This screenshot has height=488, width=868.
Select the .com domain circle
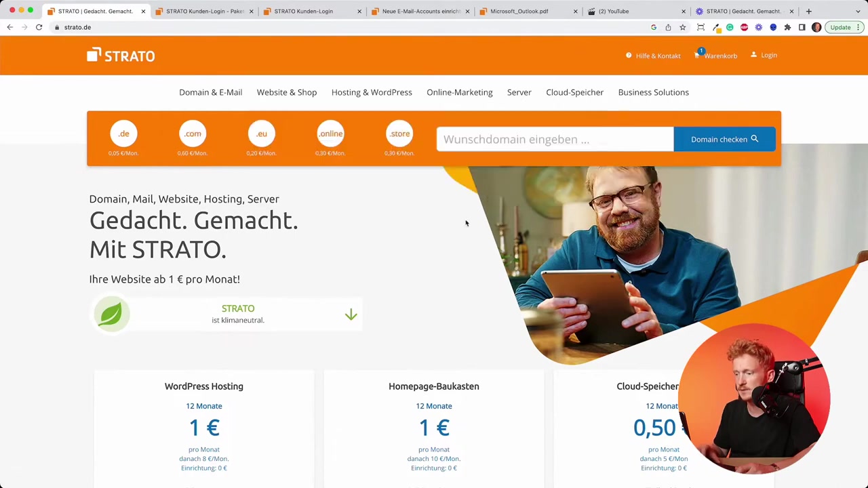[x=193, y=134]
